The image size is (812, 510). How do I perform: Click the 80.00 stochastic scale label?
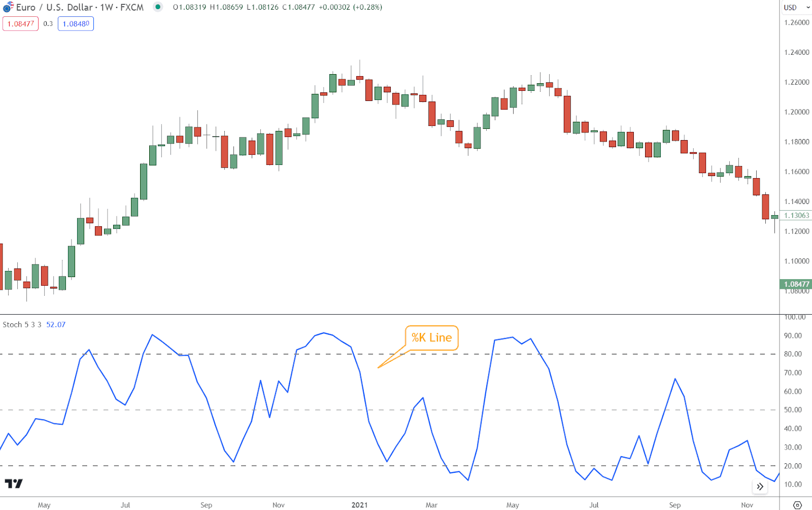click(x=793, y=354)
